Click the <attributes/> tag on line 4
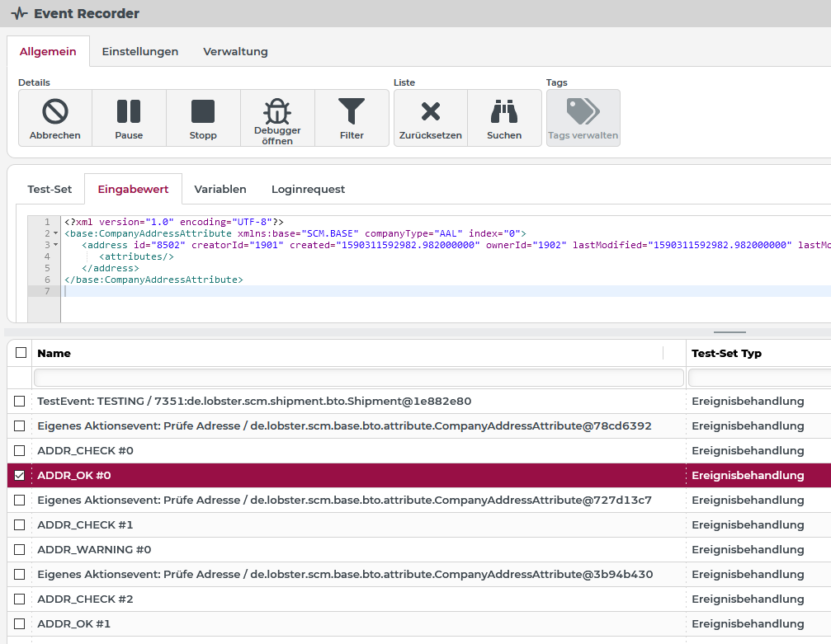Image resolution: width=831 pixels, height=644 pixels. (x=136, y=256)
